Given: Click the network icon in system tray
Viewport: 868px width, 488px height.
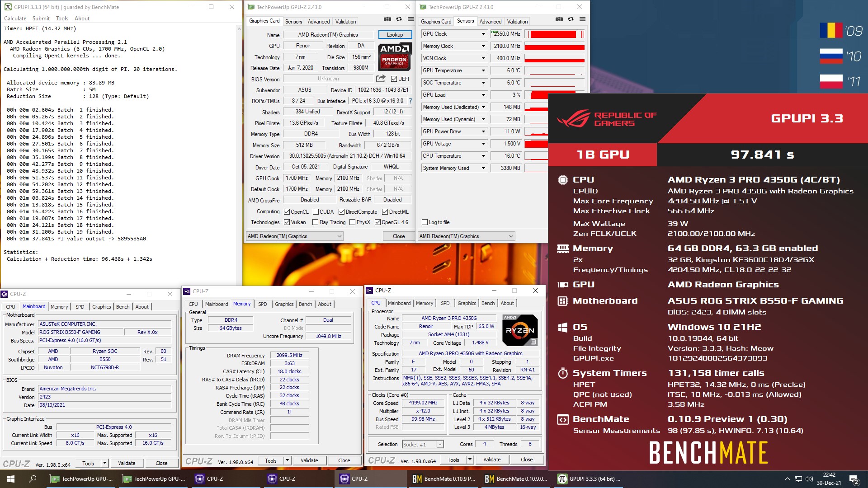Looking at the screenshot, I should tap(798, 479).
